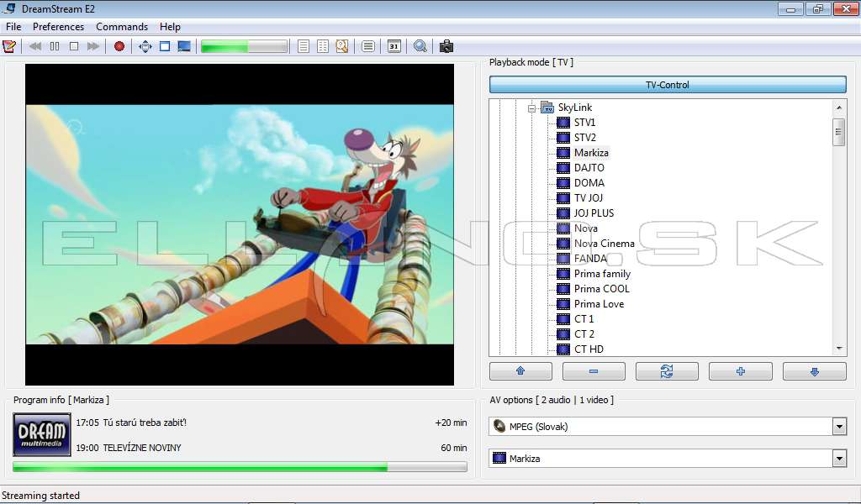This screenshot has height=504, width=861.
Task: Click the channel list scrollbar thumb
Action: [x=838, y=132]
